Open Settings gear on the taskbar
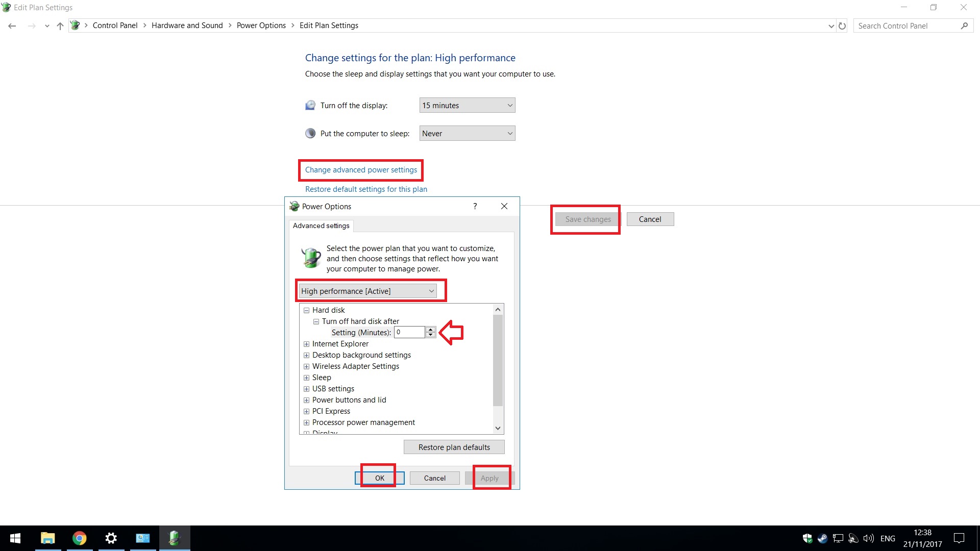This screenshot has width=980, height=551. 111,538
